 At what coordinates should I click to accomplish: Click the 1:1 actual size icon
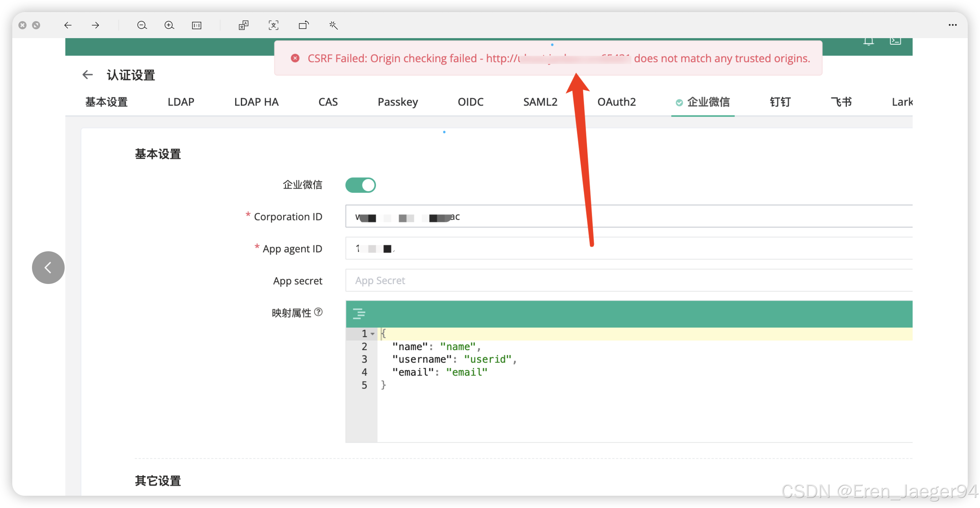pyautogui.click(x=197, y=25)
